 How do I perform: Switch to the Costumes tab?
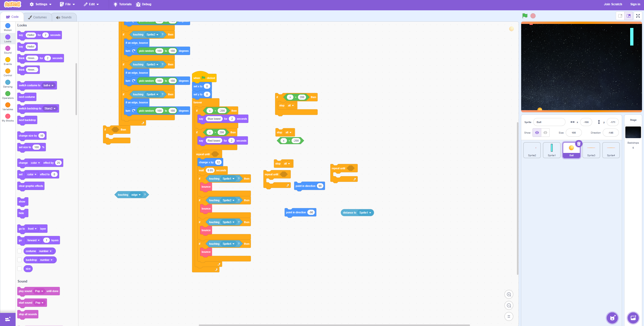pos(37,17)
